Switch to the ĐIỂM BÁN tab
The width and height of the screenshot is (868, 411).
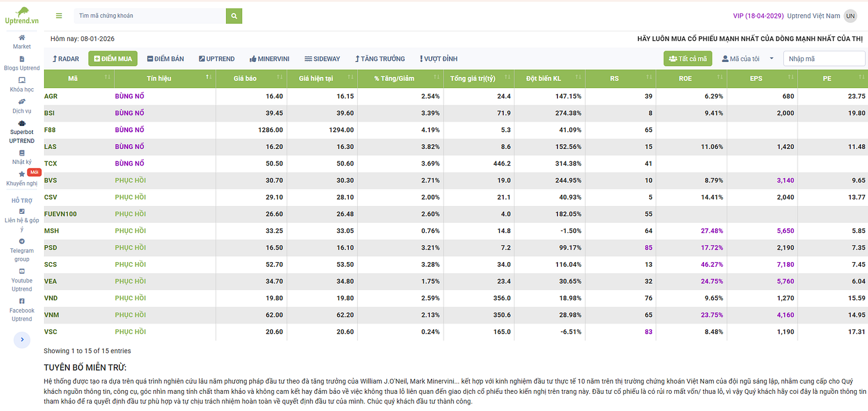coord(165,58)
